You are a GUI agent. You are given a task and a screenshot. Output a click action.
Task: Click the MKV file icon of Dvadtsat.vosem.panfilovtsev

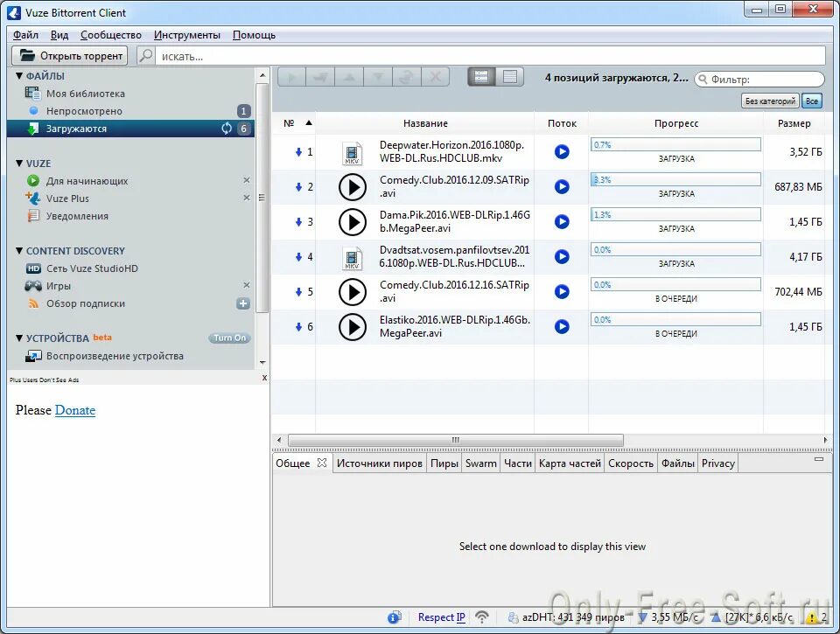(352, 258)
